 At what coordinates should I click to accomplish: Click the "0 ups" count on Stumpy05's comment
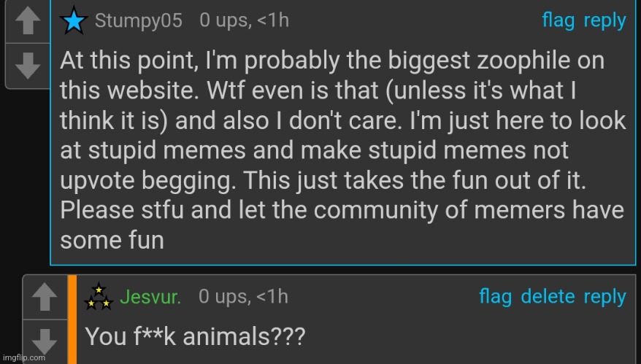224,20
